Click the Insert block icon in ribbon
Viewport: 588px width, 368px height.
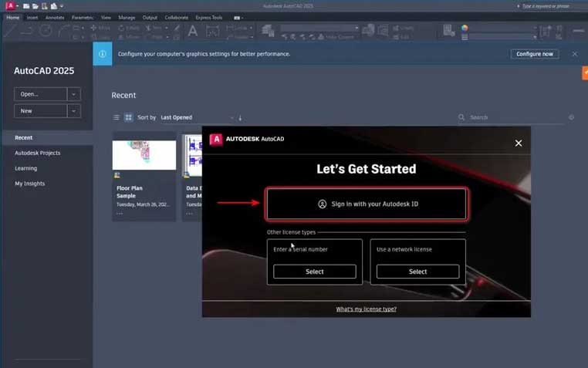tap(368, 31)
